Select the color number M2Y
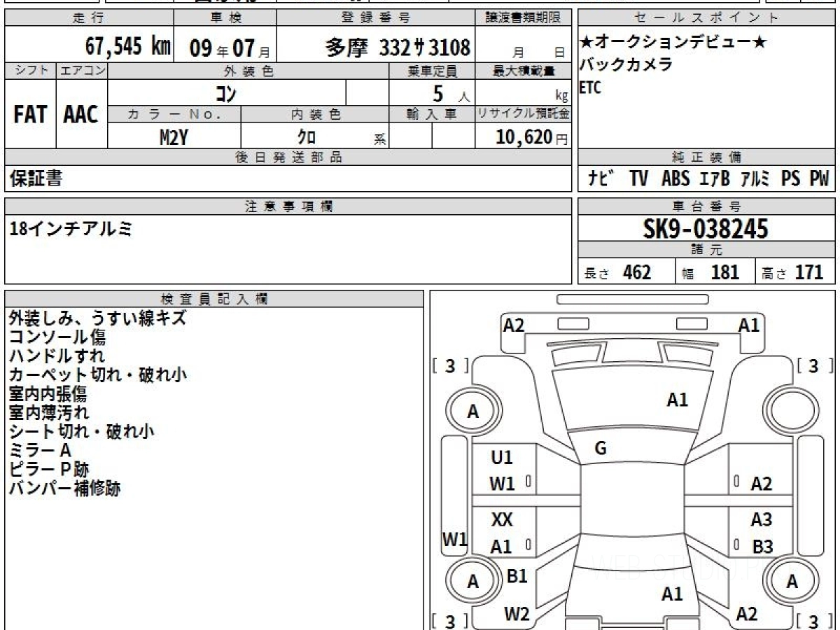Image resolution: width=840 pixels, height=630 pixels. tap(174, 136)
